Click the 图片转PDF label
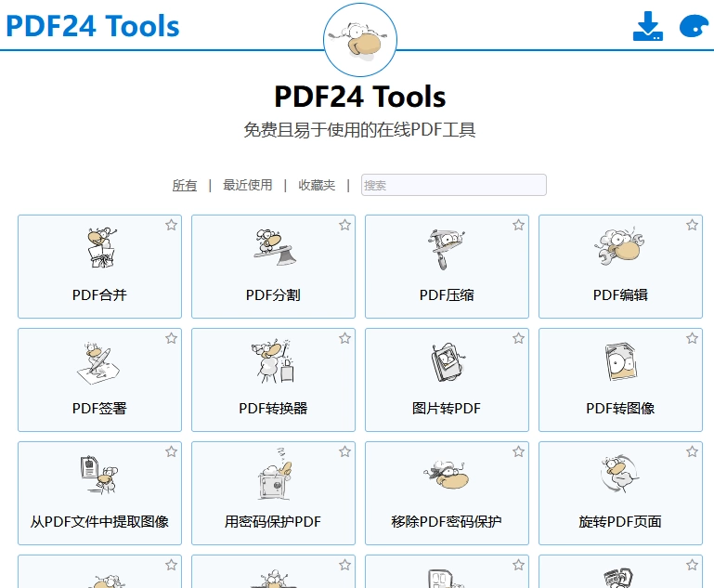 coord(447,409)
